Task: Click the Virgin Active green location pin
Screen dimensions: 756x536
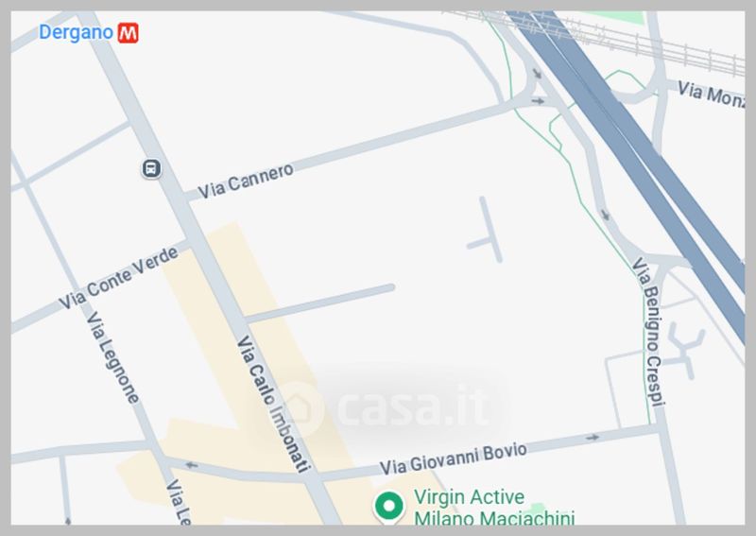Action: coord(389,507)
